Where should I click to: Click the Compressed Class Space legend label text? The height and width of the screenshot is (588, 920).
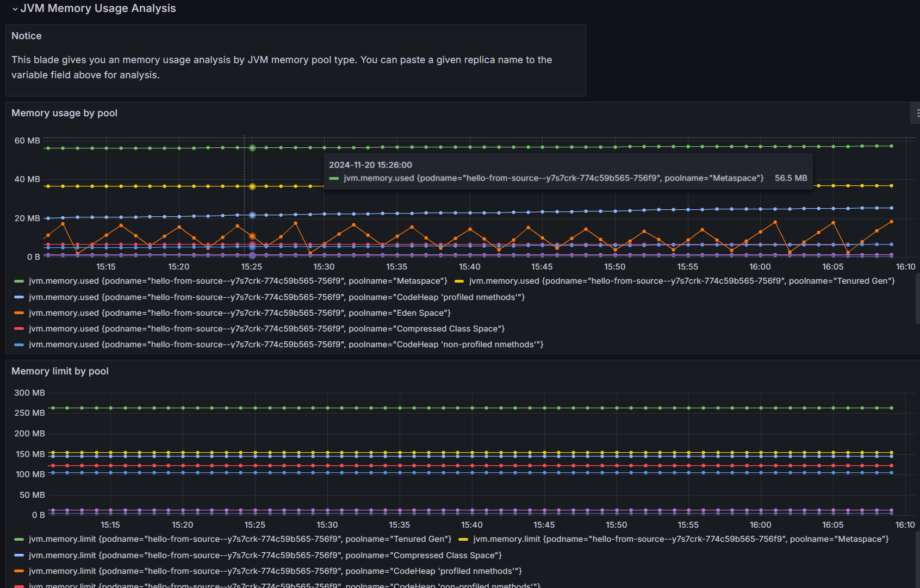tap(266, 328)
